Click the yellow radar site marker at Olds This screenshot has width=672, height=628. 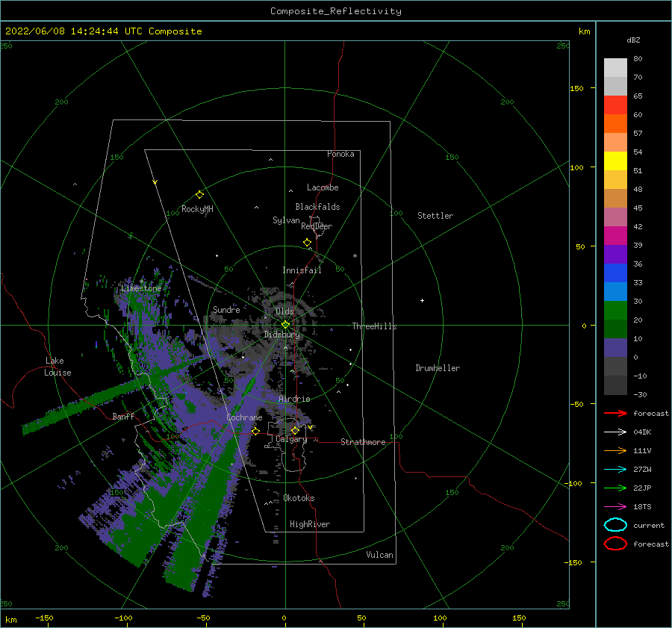point(285,325)
